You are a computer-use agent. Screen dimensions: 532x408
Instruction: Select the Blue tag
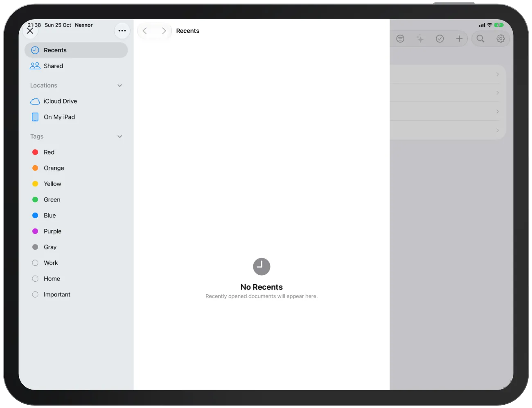click(76, 215)
